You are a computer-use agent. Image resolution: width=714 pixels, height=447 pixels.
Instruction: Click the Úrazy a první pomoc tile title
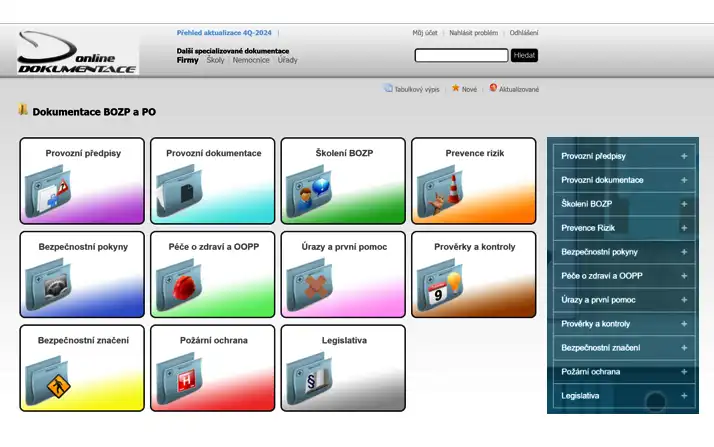pyautogui.click(x=344, y=247)
